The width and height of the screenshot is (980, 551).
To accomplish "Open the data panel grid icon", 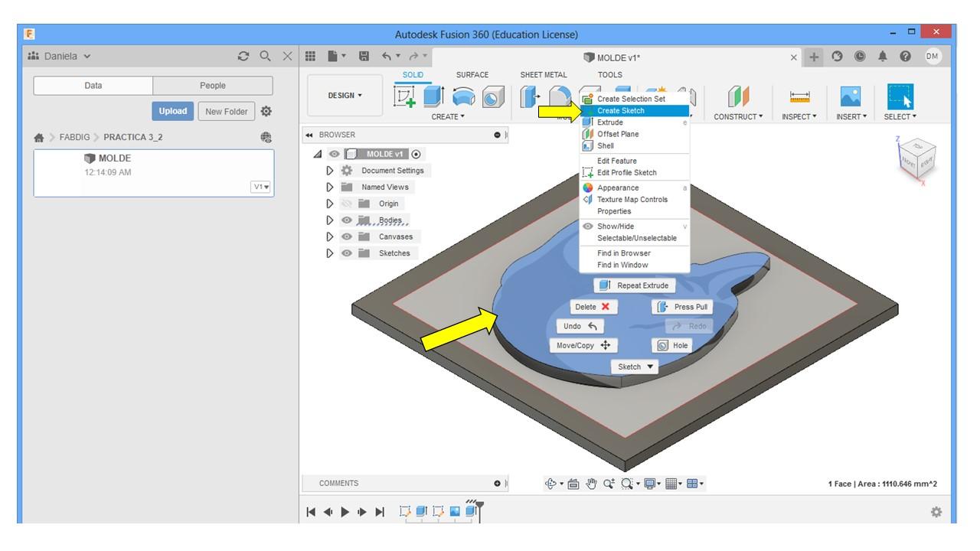I will pos(311,57).
